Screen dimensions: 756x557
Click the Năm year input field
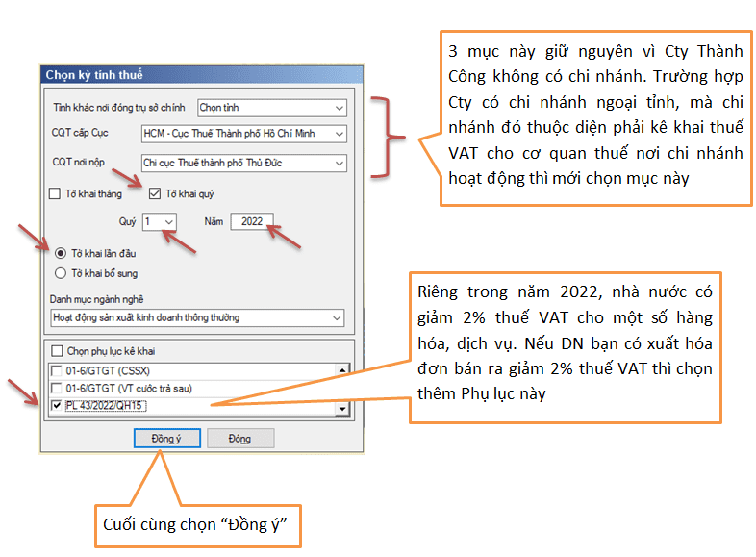(252, 222)
